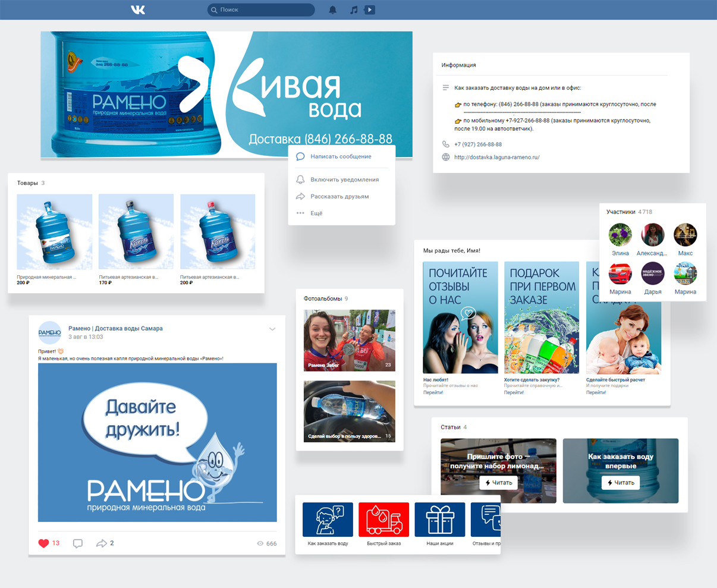Open the 'Сделай выбор в пользу здоров…' album

(350, 411)
